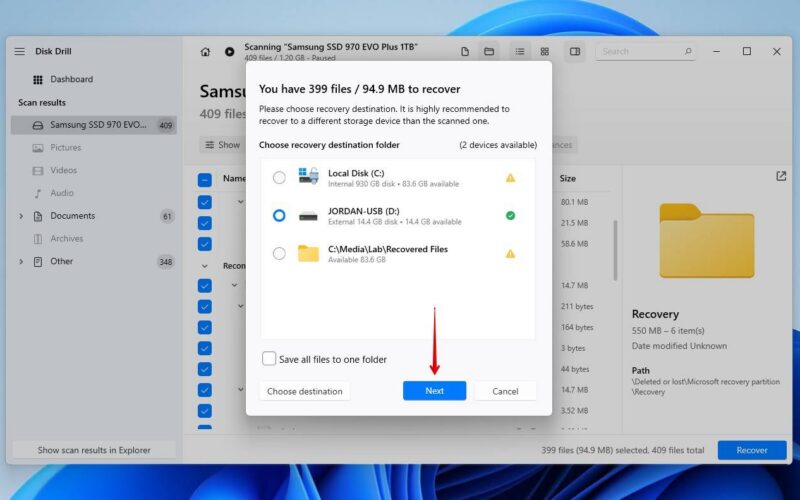This screenshot has width=800, height=500.
Task: Collapse the Reconstructed group chevron
Action: 205,266
